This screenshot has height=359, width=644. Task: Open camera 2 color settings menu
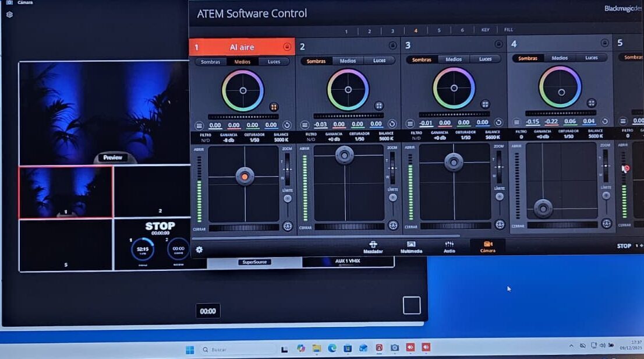pos(305,125)
